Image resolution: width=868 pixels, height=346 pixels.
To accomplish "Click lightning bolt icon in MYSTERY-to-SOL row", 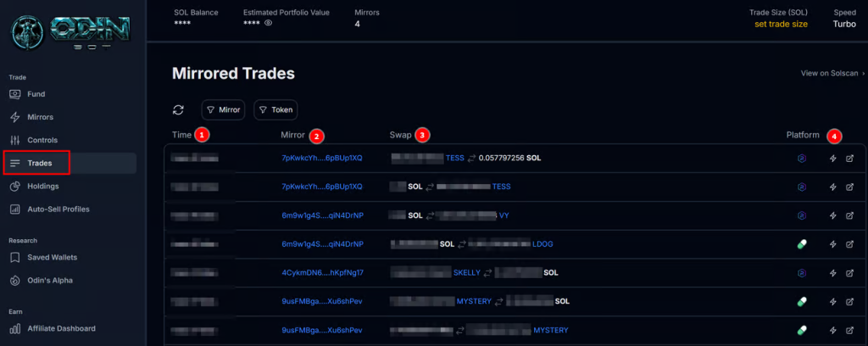I will tap(832, 301).
